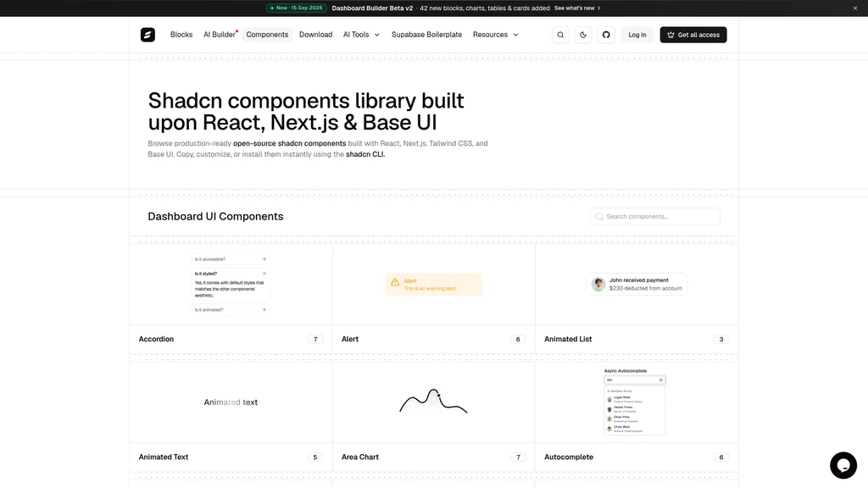The width and height of the screenshot is (868, 488).
Task: Open the AI Tools dropdown
Action: click(x=361, y=35)
